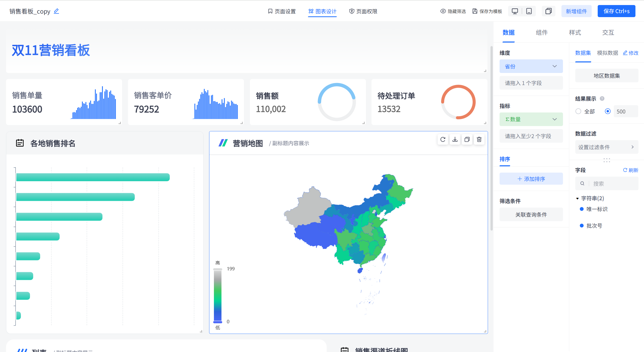Click the longest bar in 各地销售排名 chart

tap(93, 177)
